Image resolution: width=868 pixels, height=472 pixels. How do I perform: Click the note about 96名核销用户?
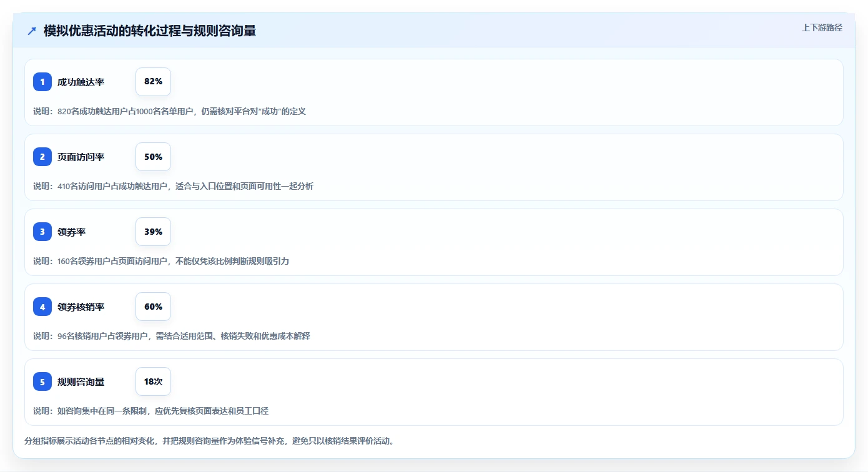[x=172, y=336]
